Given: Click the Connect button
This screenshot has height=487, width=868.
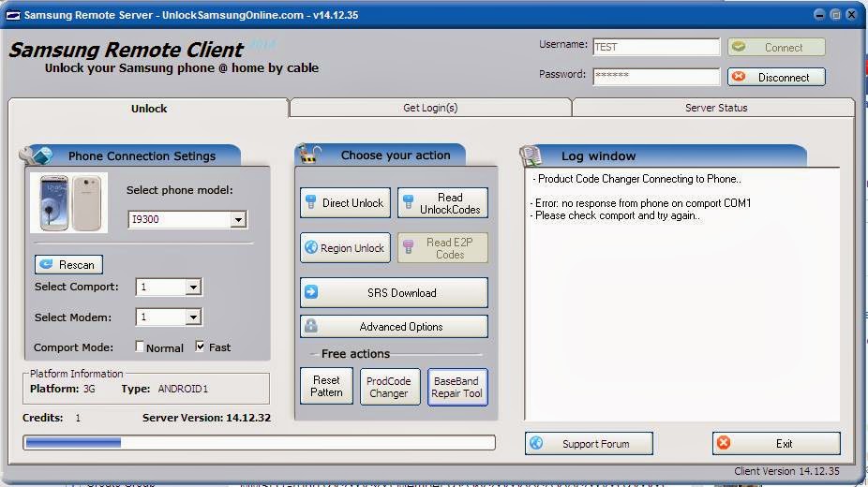Looking at the screenshot, I should (776, 47).
